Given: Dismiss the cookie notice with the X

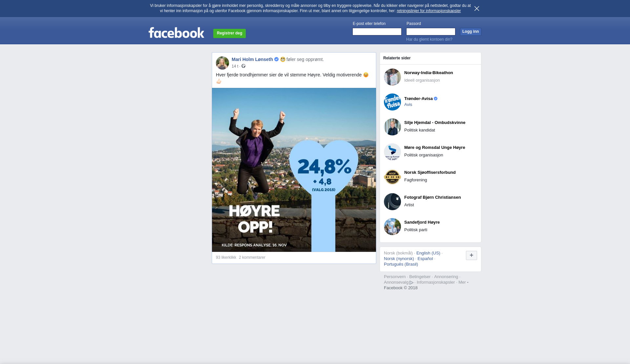Looking at the screenshot, I should 477,9.
